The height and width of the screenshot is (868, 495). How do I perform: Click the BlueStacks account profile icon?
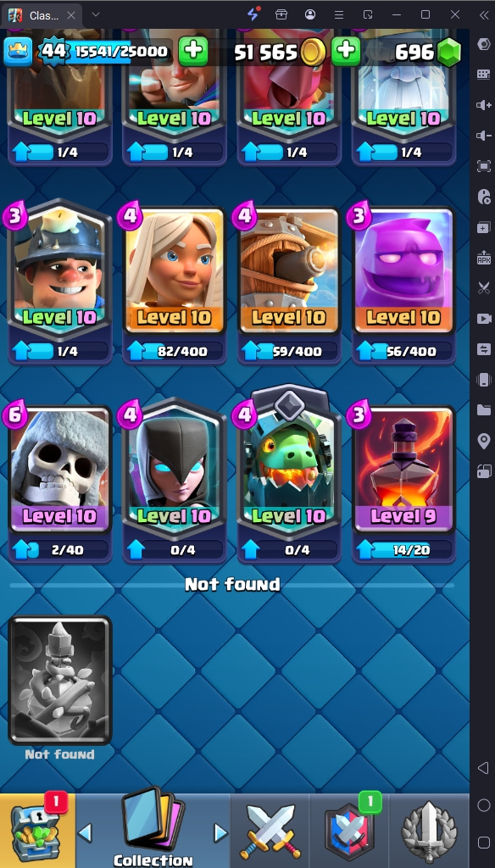point(310,14)
